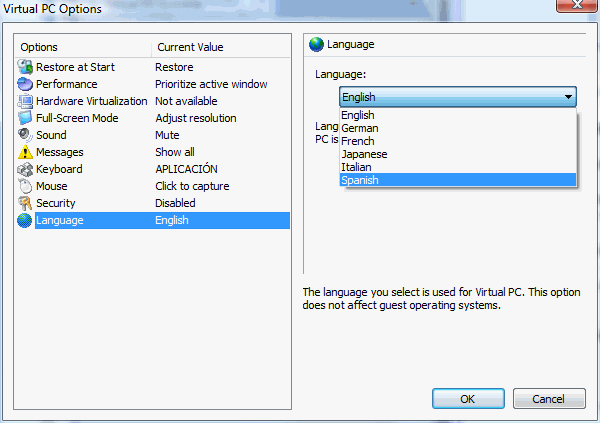
Task: Click the Messages warning triangle icon
Action: pos(25,152)
